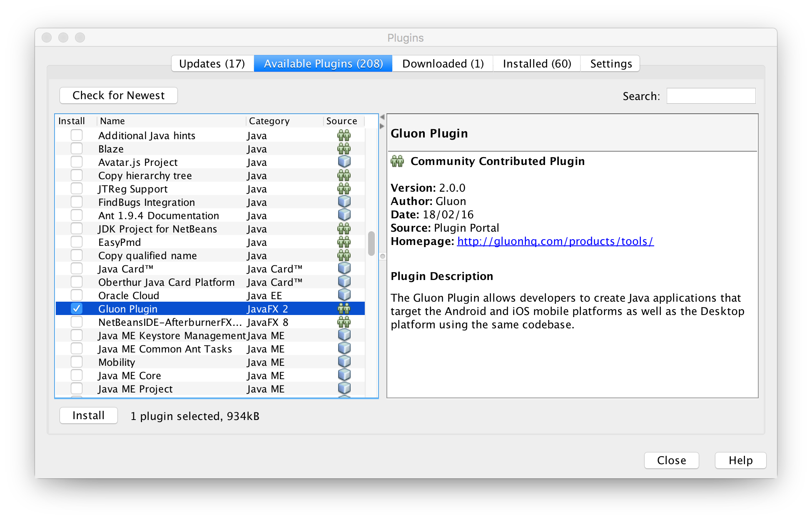Enable the Avatar.js Project checkbox
Screen dimensions: 812x520
pyautogui.click(x=77, y=162)
